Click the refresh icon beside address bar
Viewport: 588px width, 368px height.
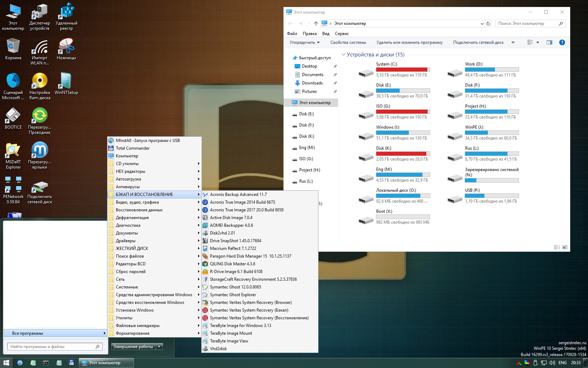[x=488, y=23]
